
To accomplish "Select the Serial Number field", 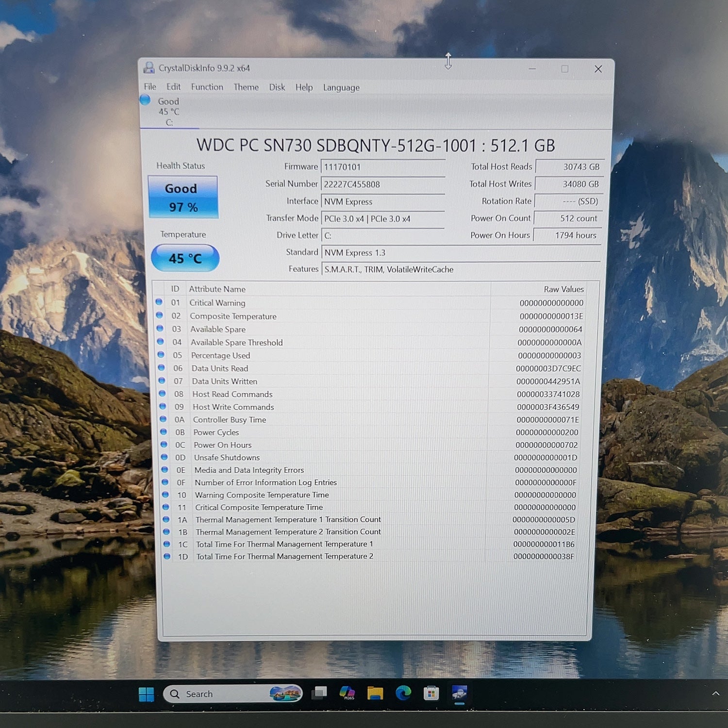I will click(x=383, y=184).
